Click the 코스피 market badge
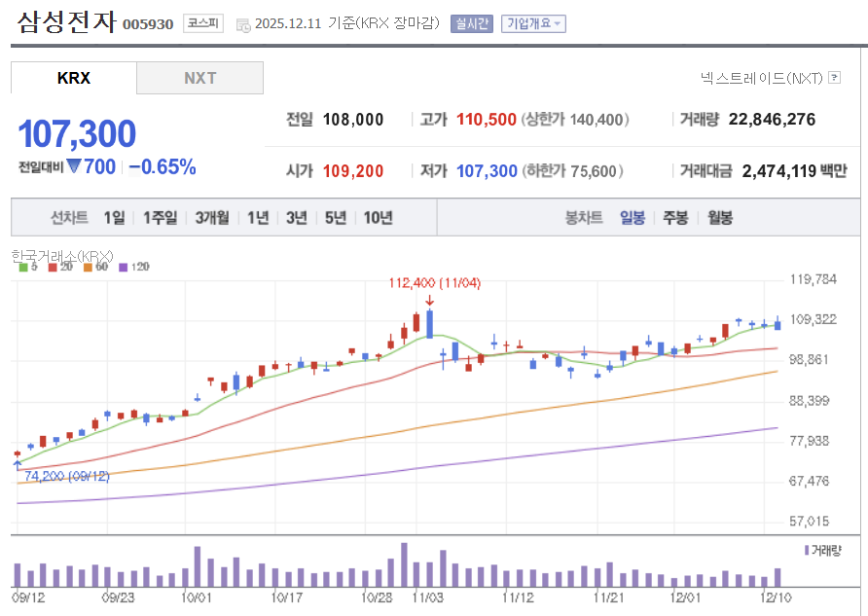This screenshot has height=616, width=868. (203, 23)
